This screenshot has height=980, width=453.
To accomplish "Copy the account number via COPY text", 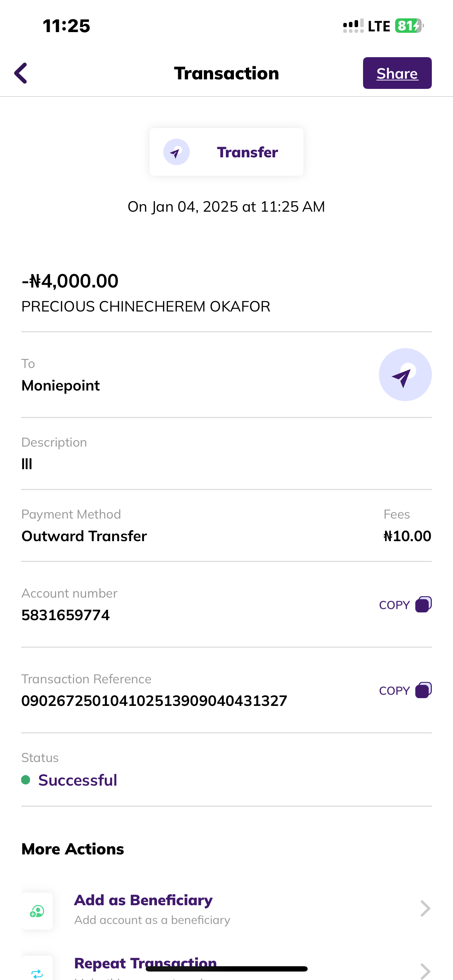I will [x=394, y=605].
